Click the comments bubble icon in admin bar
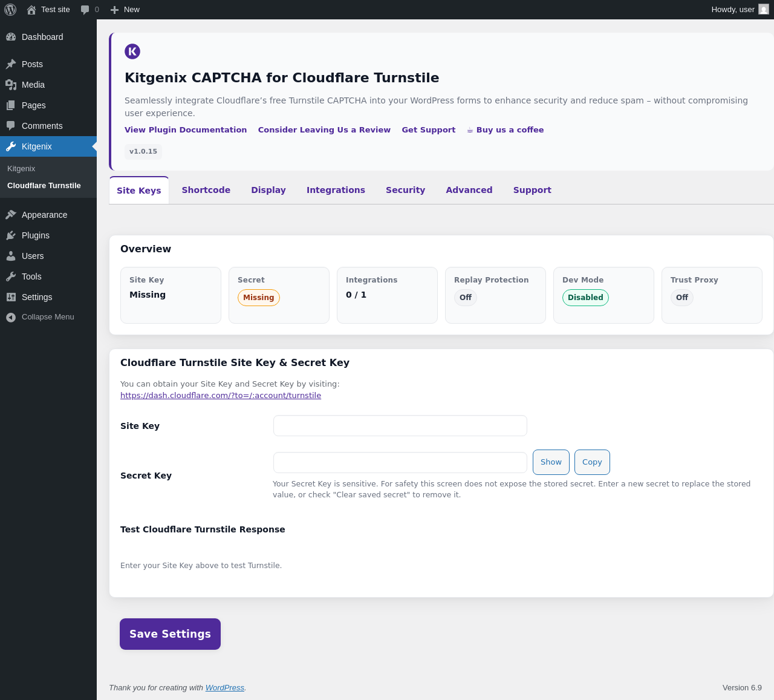Image resolution: width=774 pixels, height=700 pixels. (x=85, y=10)
